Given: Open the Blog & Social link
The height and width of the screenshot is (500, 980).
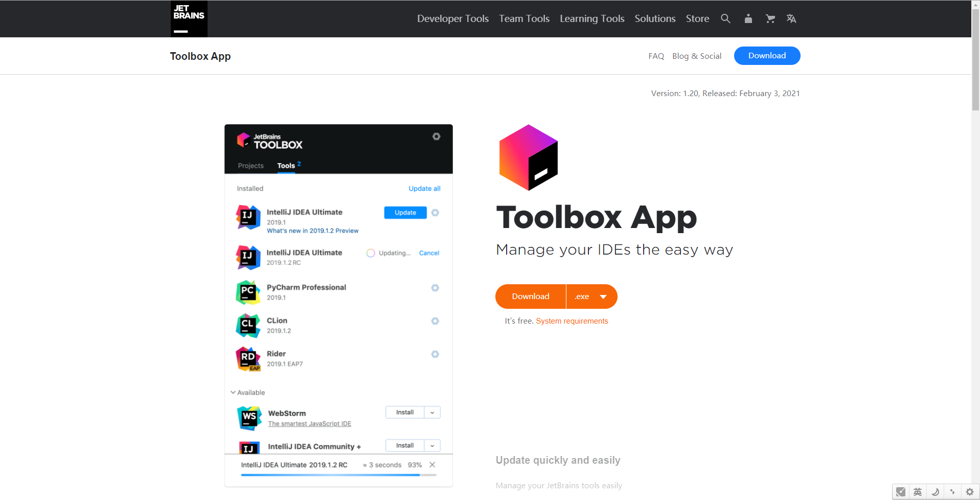Looking at the screenshot, I should click(697, 56).
